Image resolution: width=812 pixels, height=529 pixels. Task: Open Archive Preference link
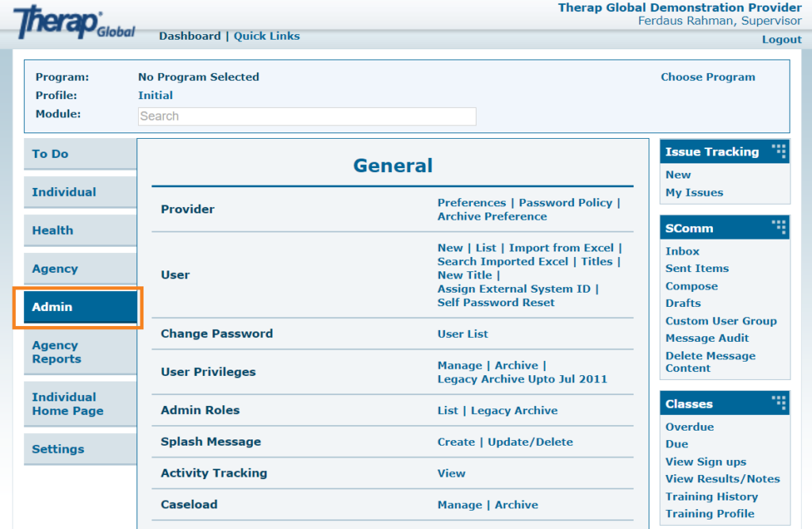(492, 217)
